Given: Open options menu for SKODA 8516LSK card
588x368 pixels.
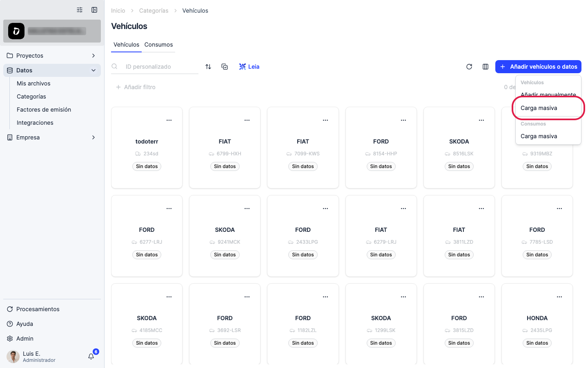Looking at the screenshot, I should [x=481, y=120].
